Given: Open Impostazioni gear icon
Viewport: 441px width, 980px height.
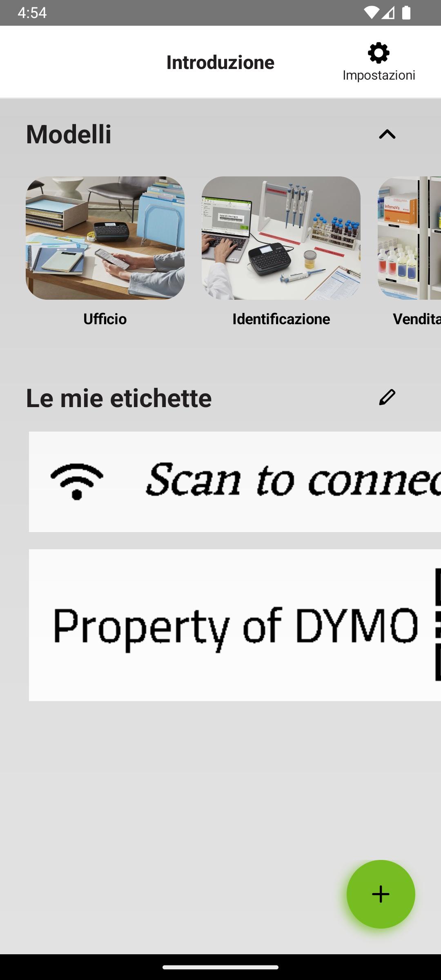Looking at the screenshot, I should tap(379, 53).
